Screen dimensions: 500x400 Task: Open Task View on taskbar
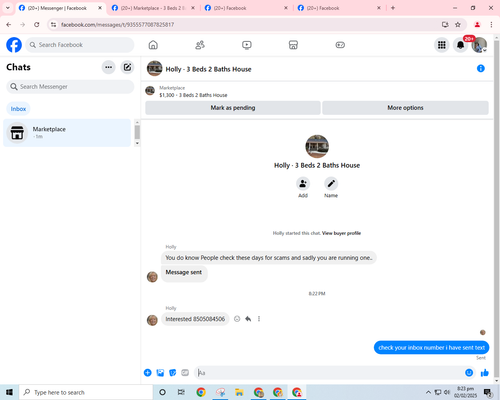(181, 392)
